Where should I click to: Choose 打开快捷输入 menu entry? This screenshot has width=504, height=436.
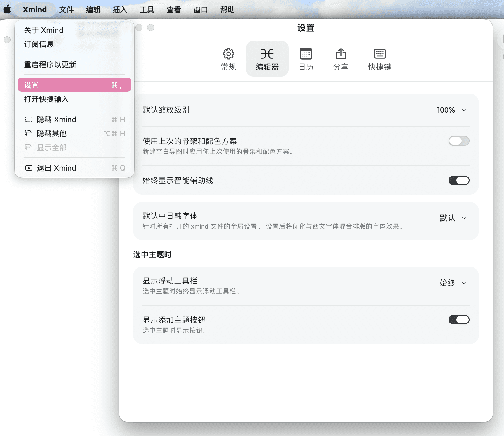(x=74, y=99)
